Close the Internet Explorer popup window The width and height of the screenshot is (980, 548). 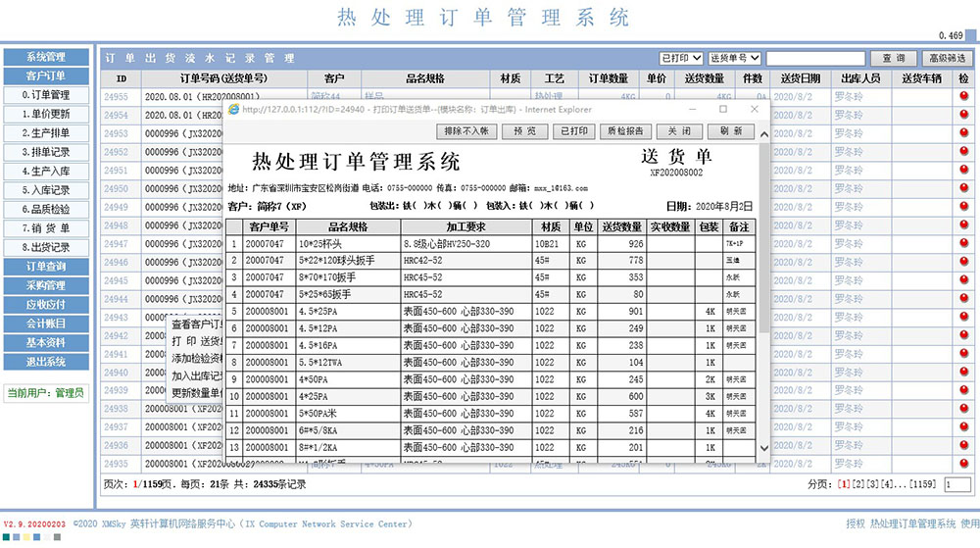(x=755, y=109)
